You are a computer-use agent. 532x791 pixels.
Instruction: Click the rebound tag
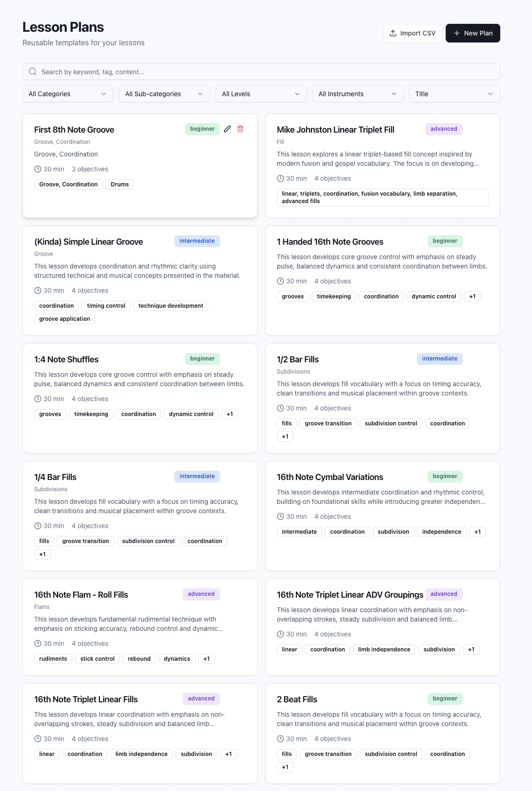139,659
